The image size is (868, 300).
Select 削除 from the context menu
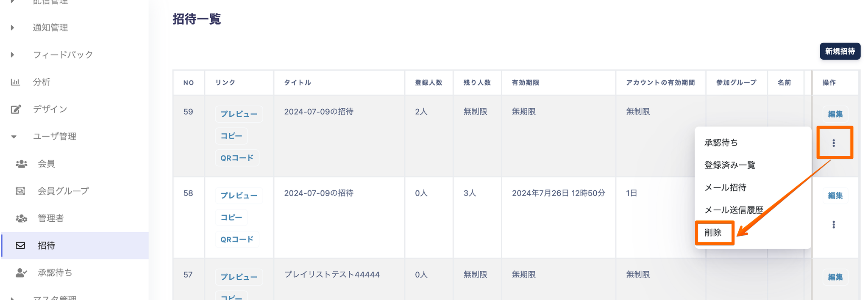[713, 233]
